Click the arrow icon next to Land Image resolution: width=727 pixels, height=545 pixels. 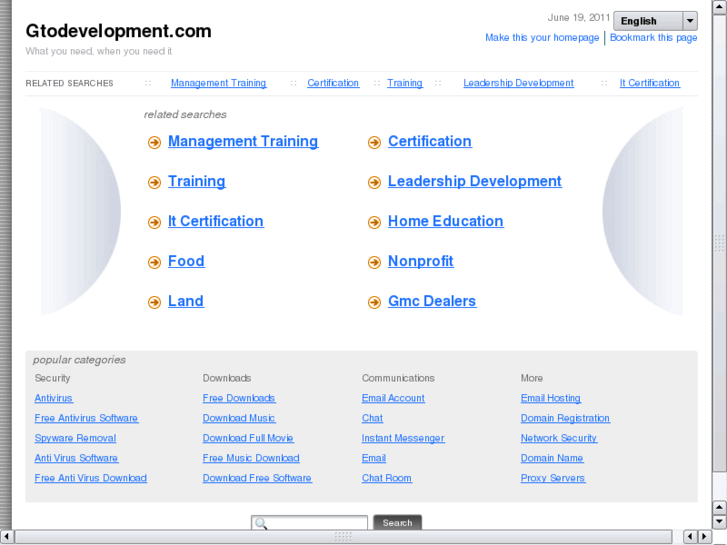154,302
